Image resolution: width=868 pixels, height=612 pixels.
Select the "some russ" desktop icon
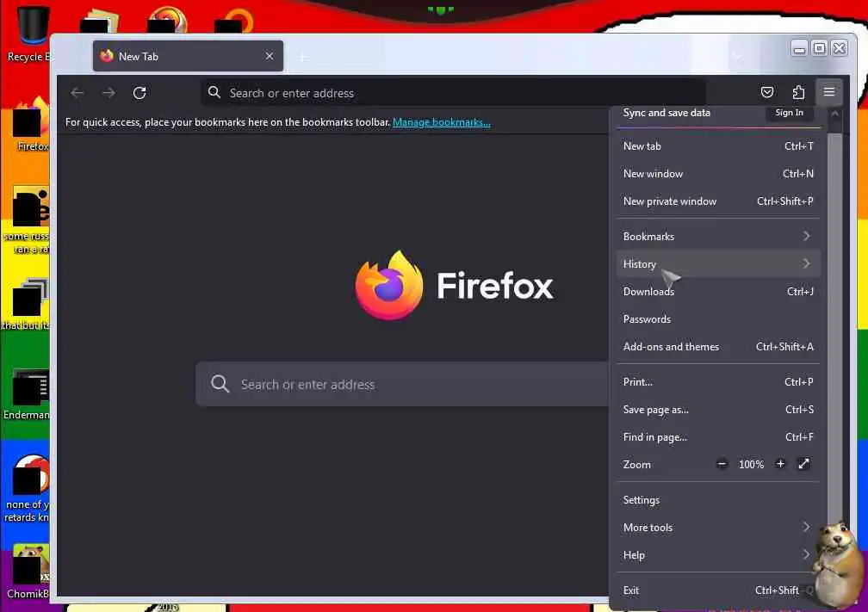tap(28, 220)
